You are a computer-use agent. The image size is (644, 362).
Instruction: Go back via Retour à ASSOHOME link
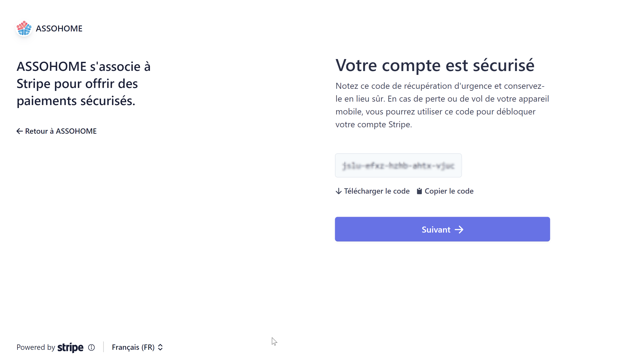click(x=61, y=131)
